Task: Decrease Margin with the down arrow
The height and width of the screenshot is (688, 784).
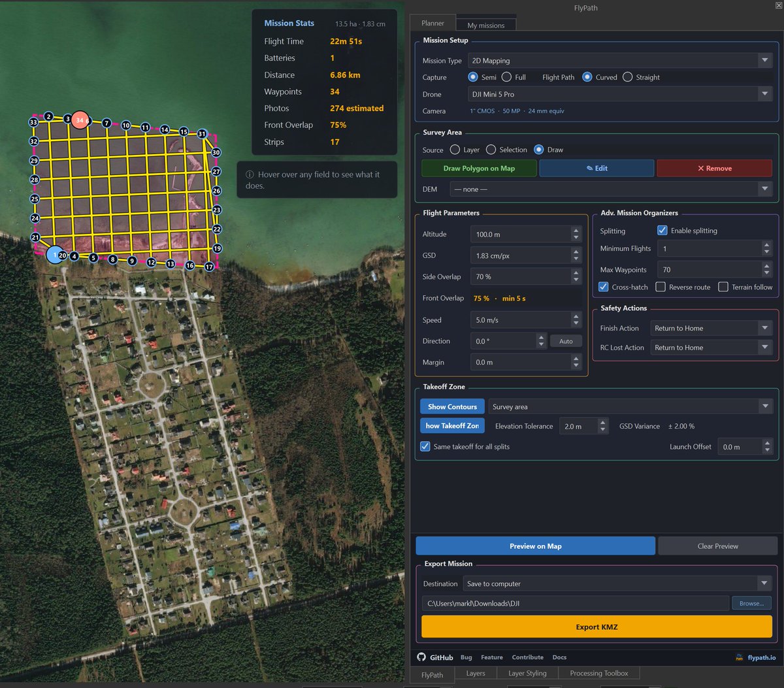Action: (x=576, y=365)
